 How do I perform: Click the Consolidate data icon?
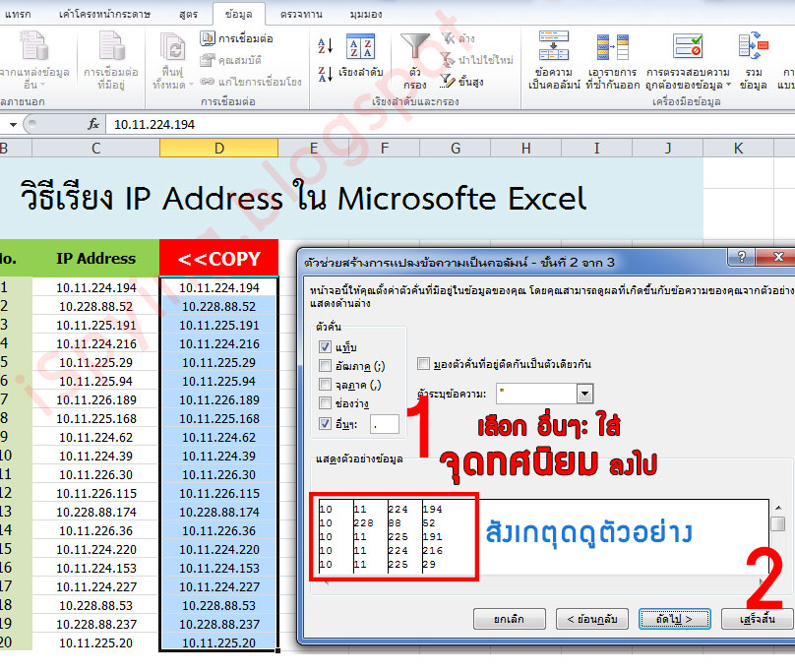click(x=750, y=46)
